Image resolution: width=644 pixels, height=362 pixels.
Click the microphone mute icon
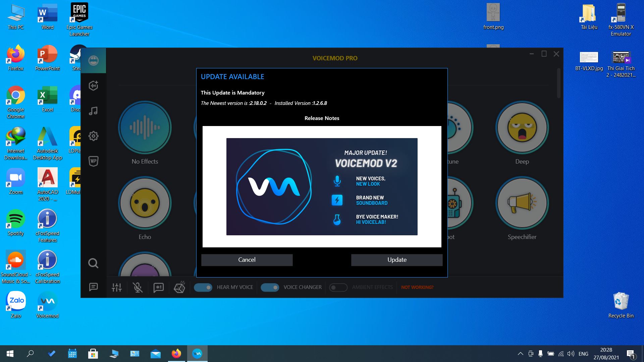coord(138,287)
